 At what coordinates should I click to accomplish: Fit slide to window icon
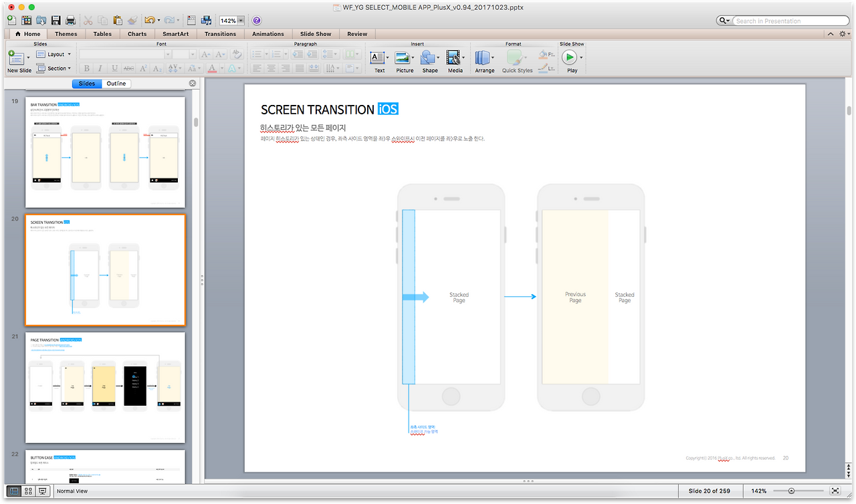835,491
